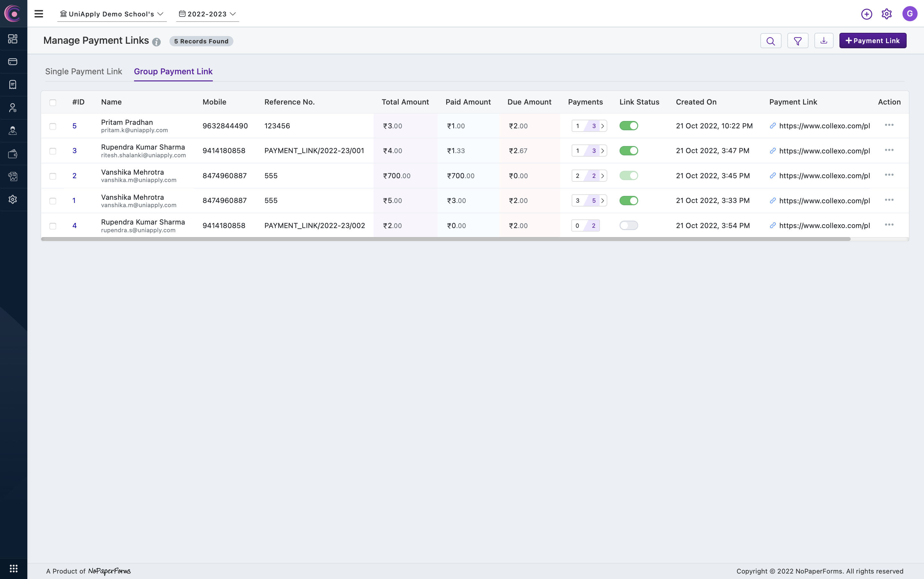Open the hamburger menu icon
The width and height of the screenshot is (924, 579).
click(x=39, y=14)
